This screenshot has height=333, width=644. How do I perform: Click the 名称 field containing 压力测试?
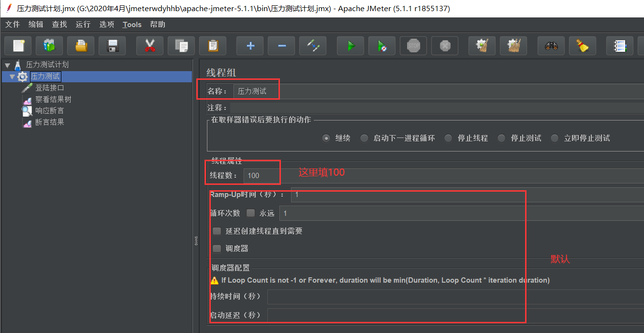439,91
